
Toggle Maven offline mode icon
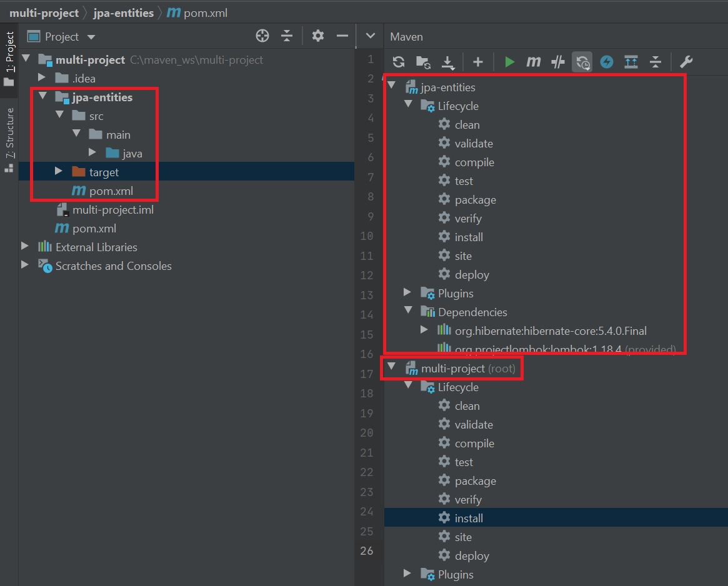coord(557,62)
